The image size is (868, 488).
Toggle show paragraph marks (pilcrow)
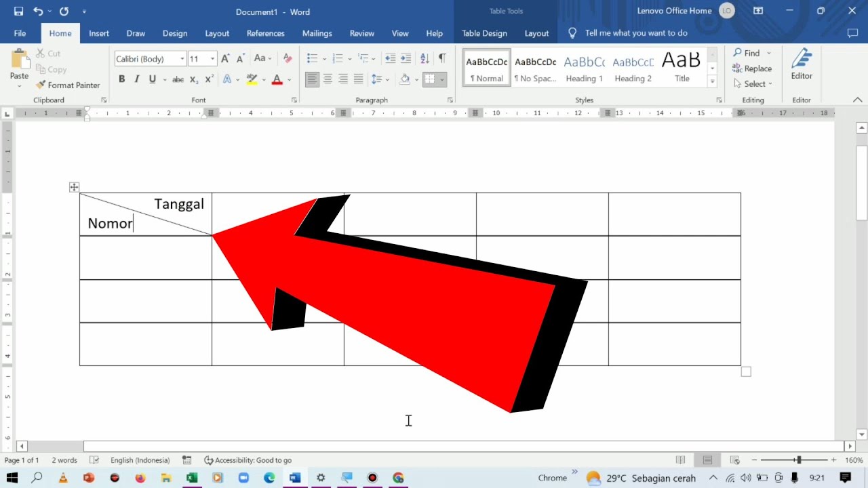442,59
